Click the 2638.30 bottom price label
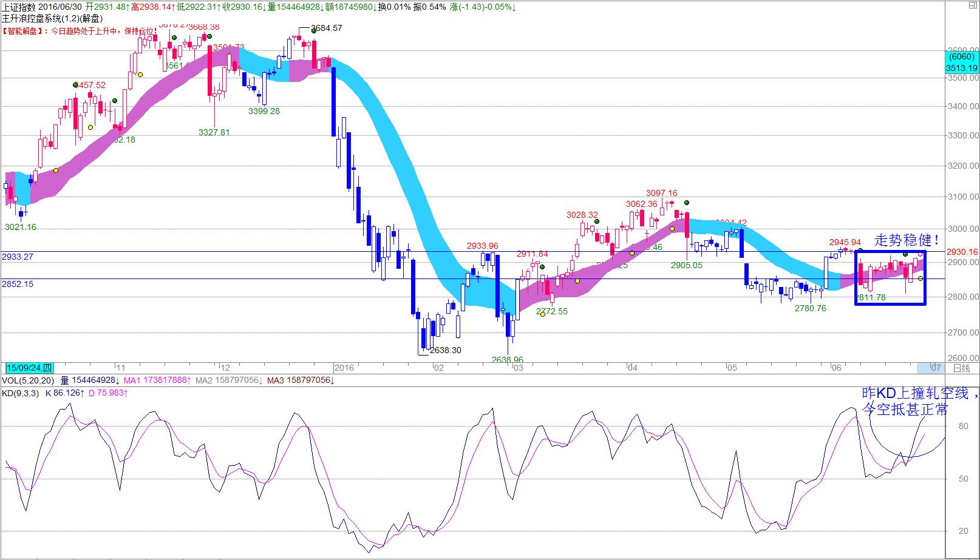This screenshot has height=560, width=980. pos(445,350)
